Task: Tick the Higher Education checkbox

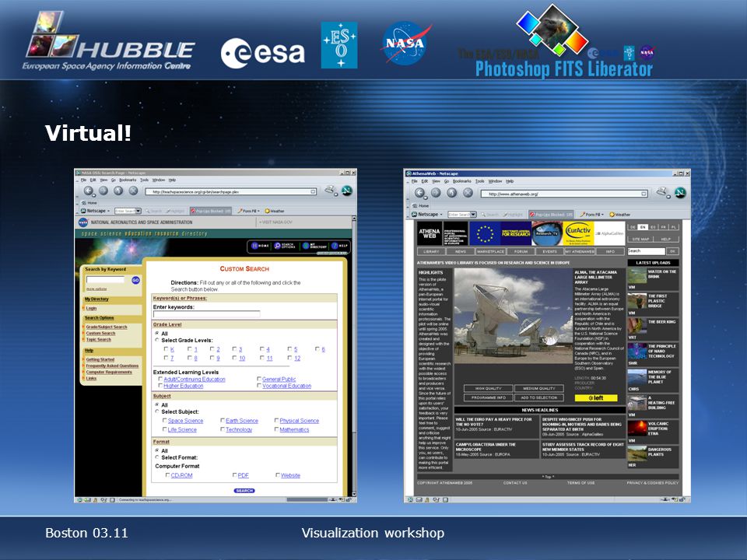Action: point(160,386)
